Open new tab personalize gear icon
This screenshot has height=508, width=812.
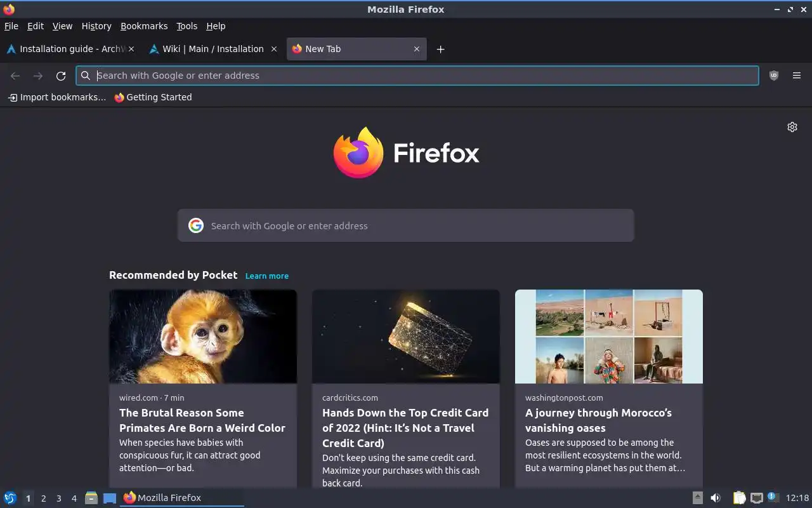tap(792, 127)
